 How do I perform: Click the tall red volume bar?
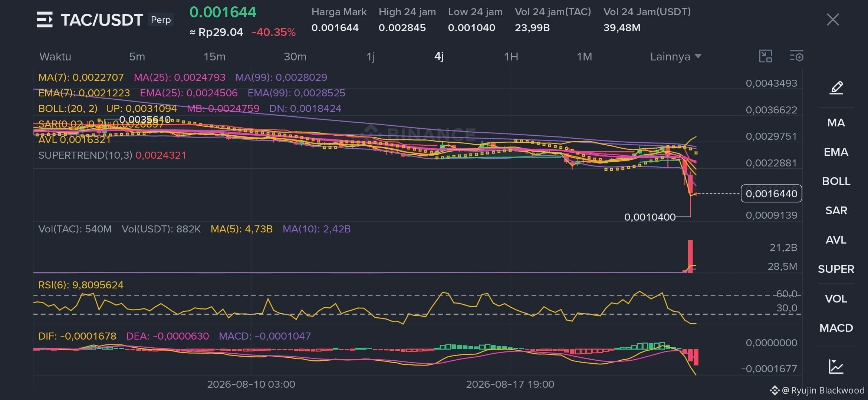click(690, 256)
